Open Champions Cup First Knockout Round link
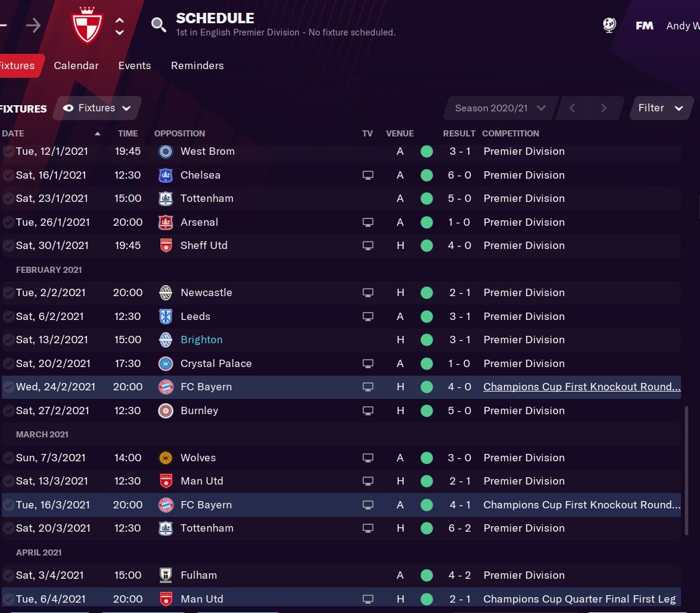Screen dimensions: 700x613 (582, 387)
